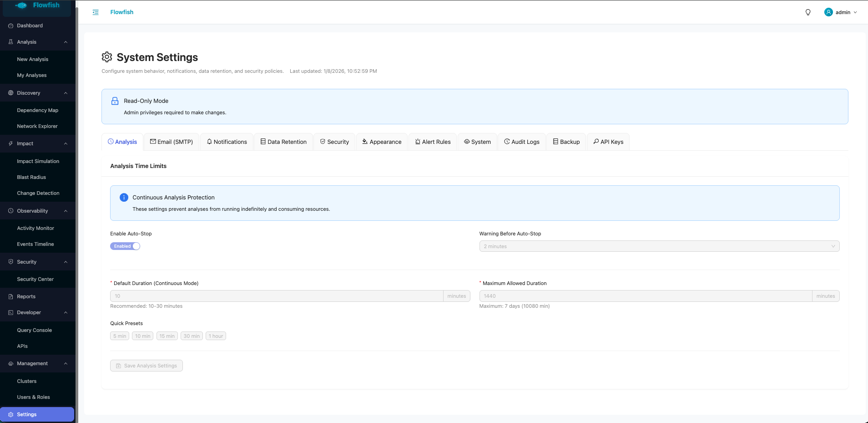Click the Security shield icon in sidebar
This screenshot has height=423, width=868.
point(11,262)
